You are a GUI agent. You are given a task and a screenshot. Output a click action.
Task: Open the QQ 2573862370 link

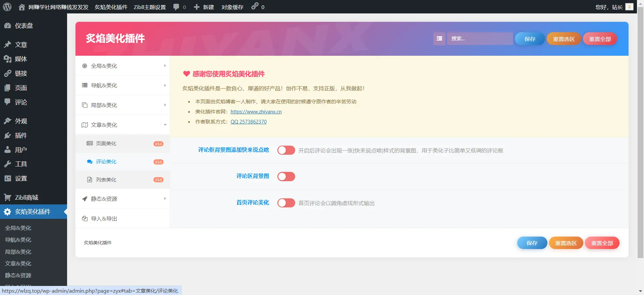tap(249, 122)
